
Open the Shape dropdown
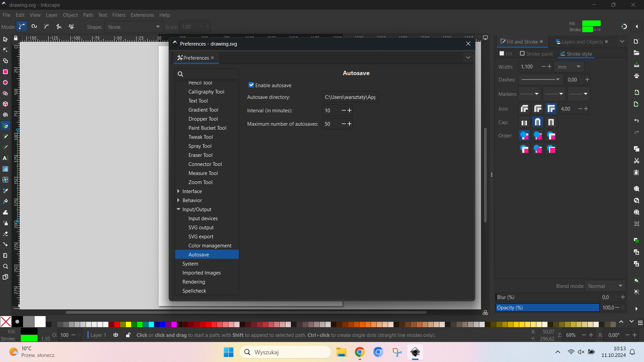[x=134, y=27]
